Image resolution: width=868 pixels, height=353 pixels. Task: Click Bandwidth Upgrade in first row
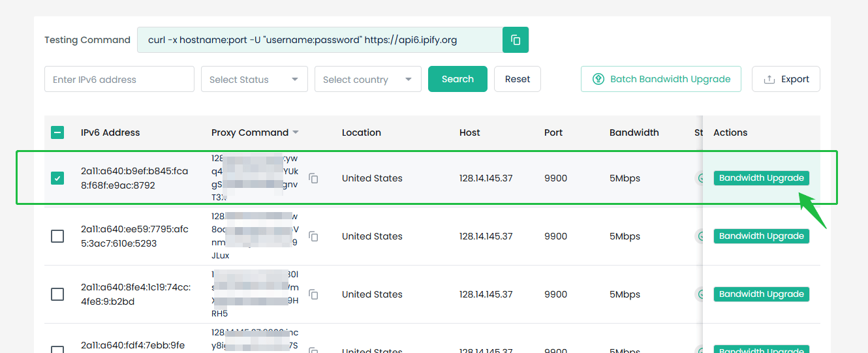[x=762, y=178]
